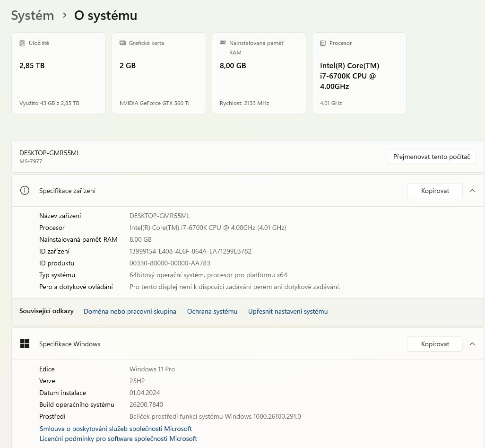Click the Pero a dotykové ovládání value text

pyautogui.click(x=235, y=287)
